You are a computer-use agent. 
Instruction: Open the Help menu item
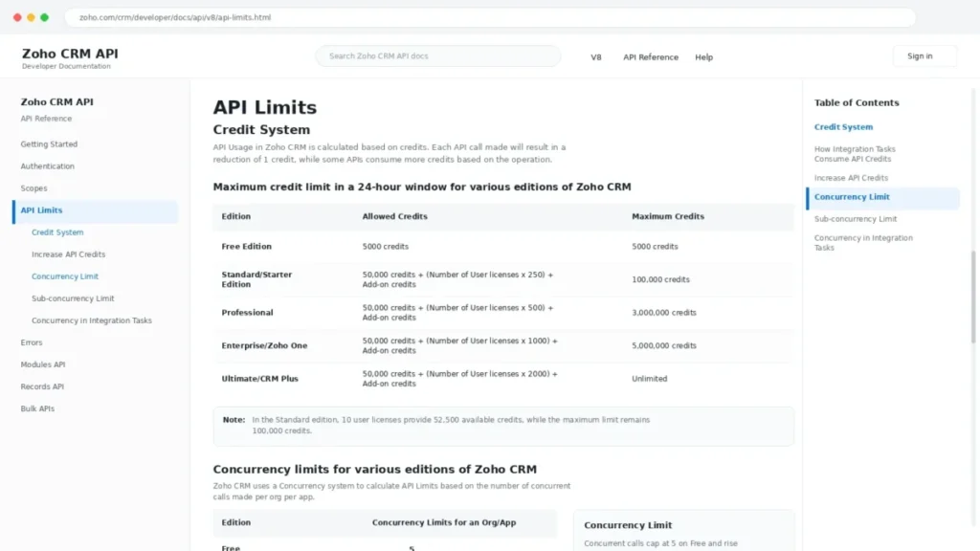(703, 56)
